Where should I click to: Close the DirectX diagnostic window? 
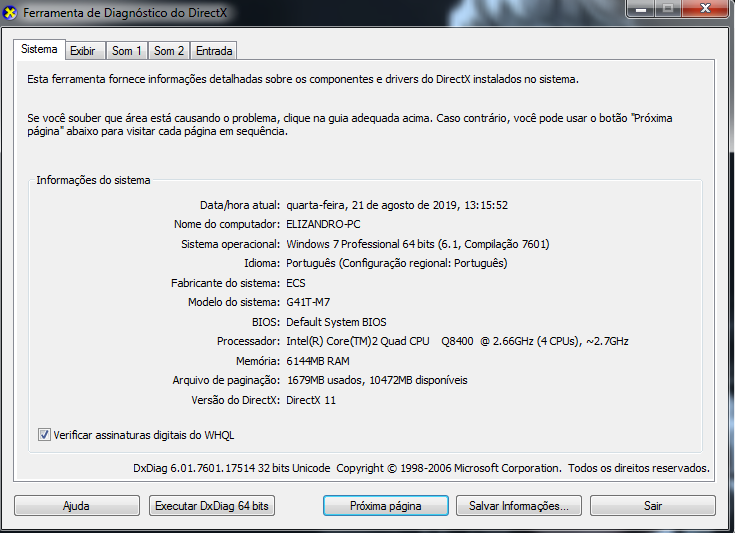pyautogui.click(x=705, y=8)
